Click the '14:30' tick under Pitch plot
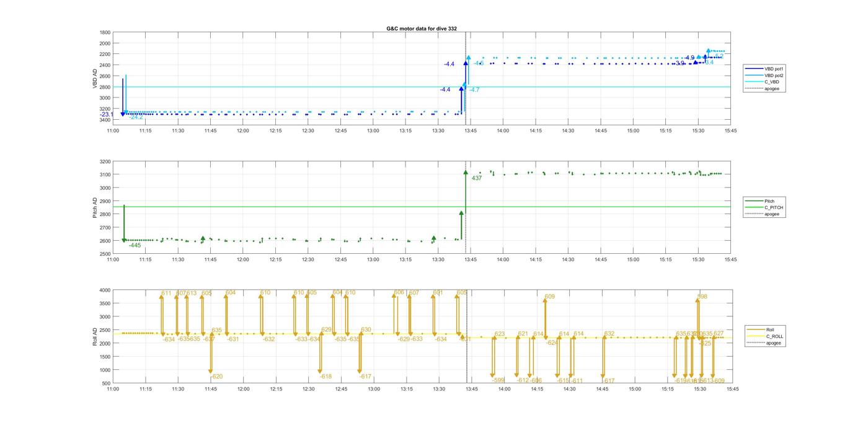This screenshot has height=430, width=868. click(x=568, y=259)
